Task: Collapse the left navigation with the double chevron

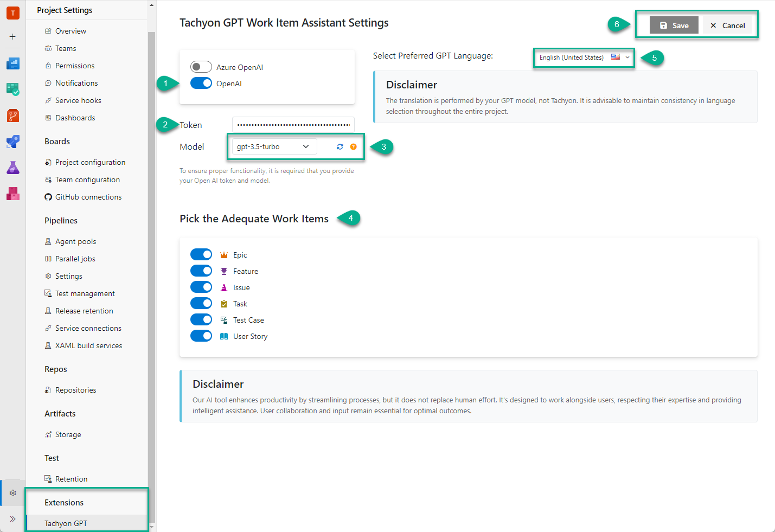Action: pos(12,519)
